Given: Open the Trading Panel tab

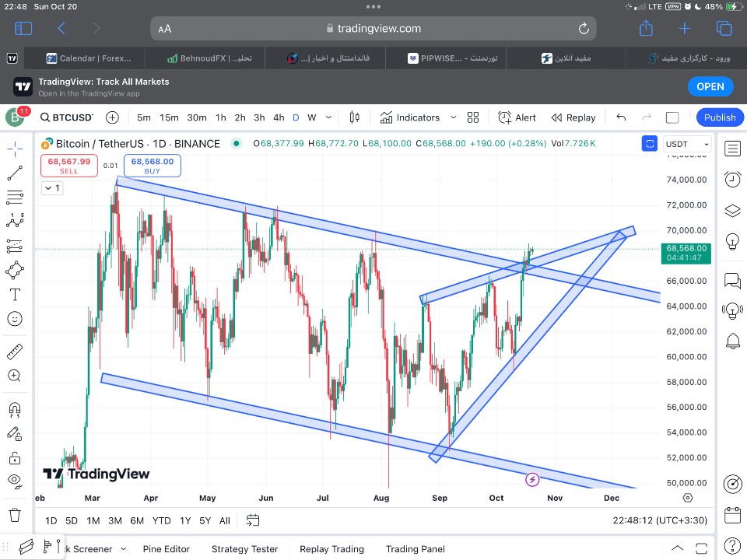Looking at the screenshot, I should click(416, 549).
